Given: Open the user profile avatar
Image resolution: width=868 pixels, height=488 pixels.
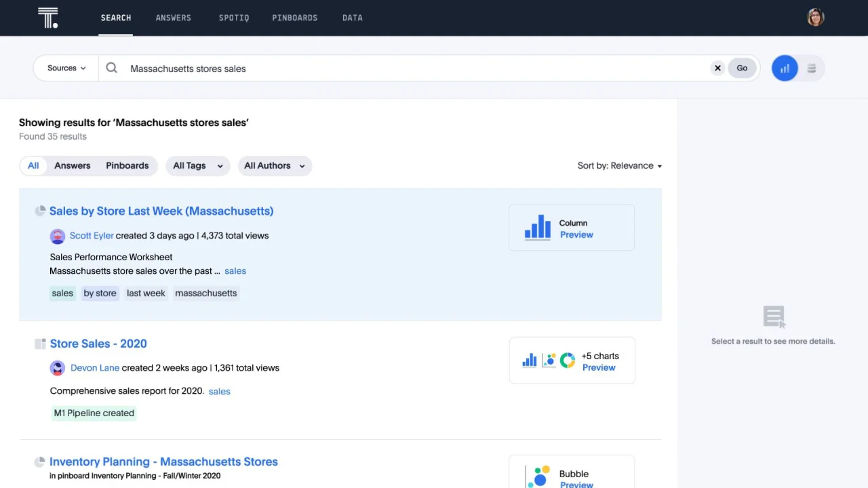Looking at the screenshot, I should (x=815, y=18).
